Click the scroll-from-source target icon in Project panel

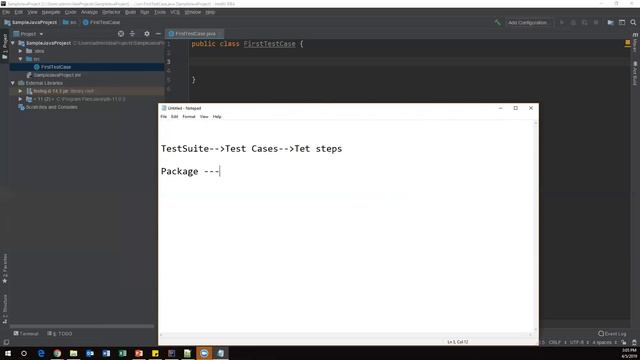pyautogui.click(x=121, y=34)
